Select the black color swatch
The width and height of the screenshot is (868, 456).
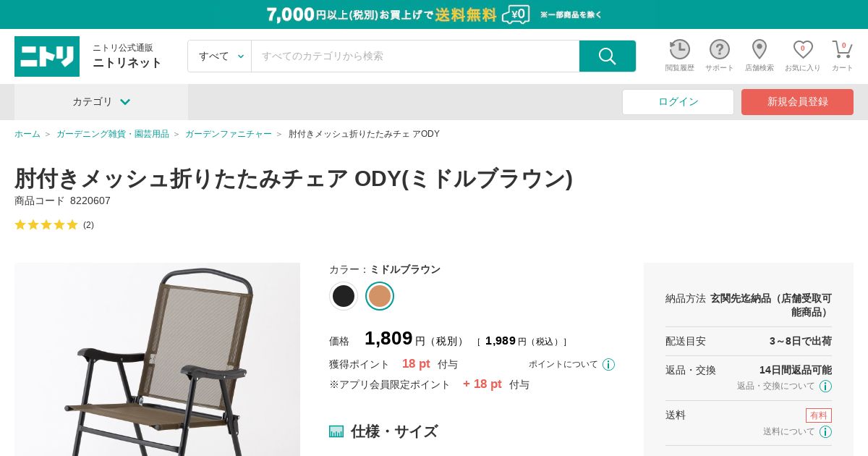tap(344, 296)
